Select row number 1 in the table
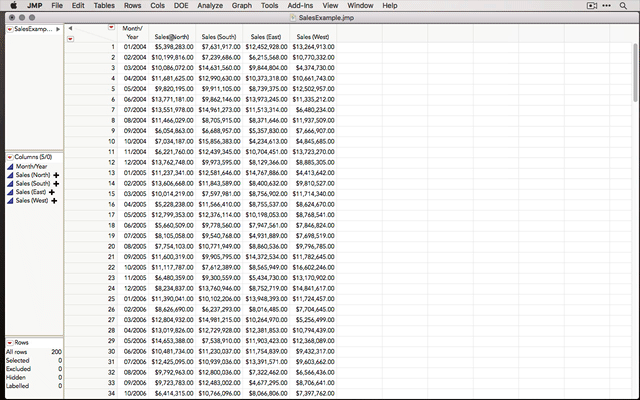 click(x=113, y=47)
